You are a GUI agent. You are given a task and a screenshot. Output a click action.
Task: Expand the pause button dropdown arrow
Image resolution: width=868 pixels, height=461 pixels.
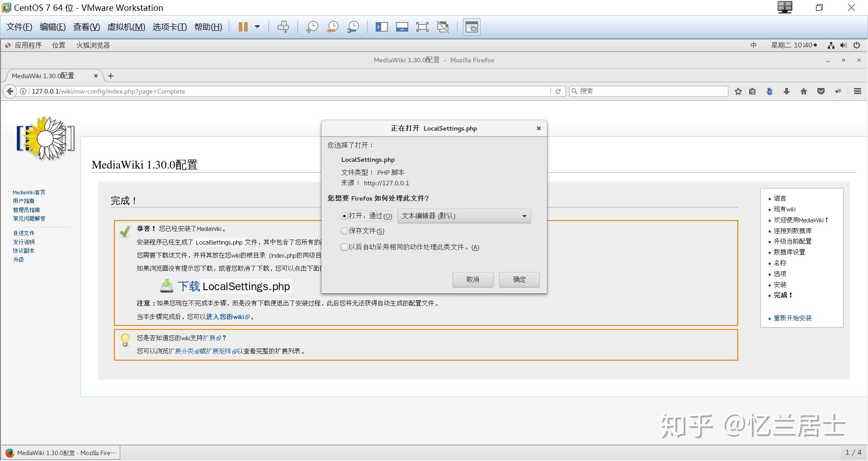258,27
